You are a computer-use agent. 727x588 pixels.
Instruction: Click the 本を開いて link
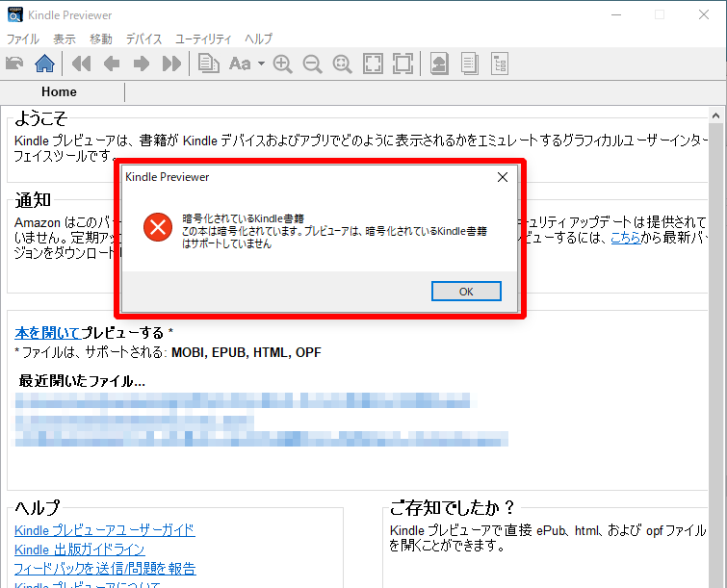coord(48,333)
